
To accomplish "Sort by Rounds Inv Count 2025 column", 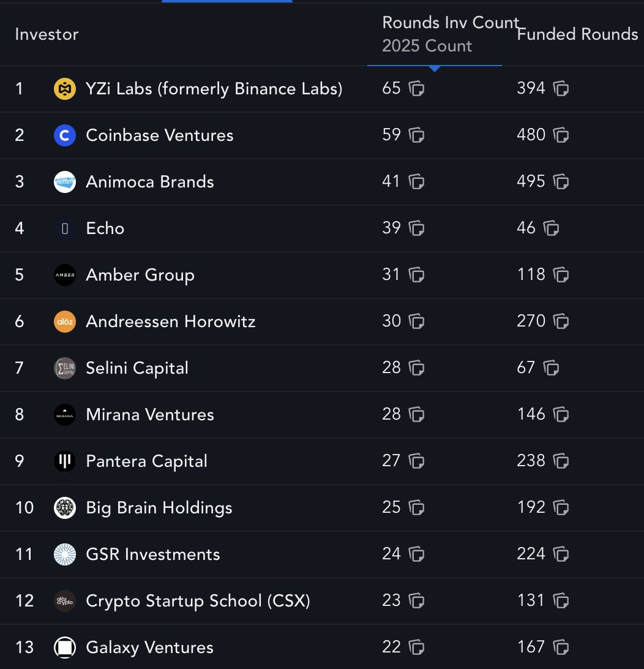I will click(450, 34).
